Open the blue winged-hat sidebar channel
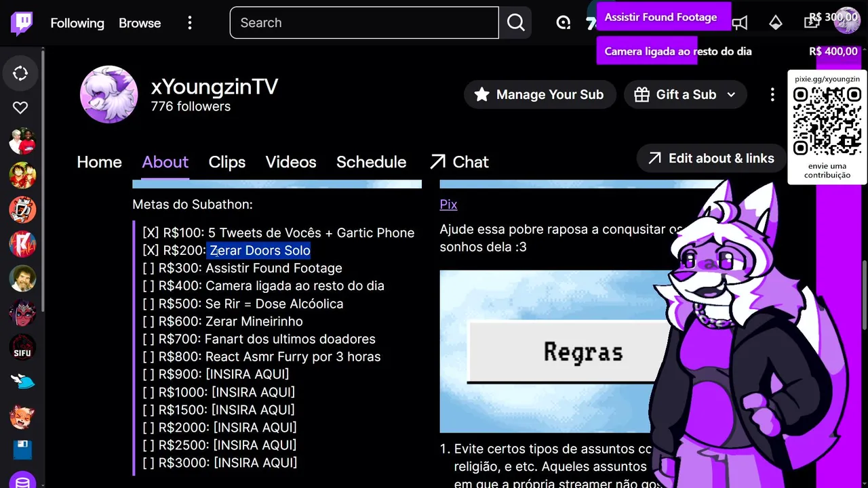Image resolution: width=868 pixels, height=488 pixels. coord(22,382)
